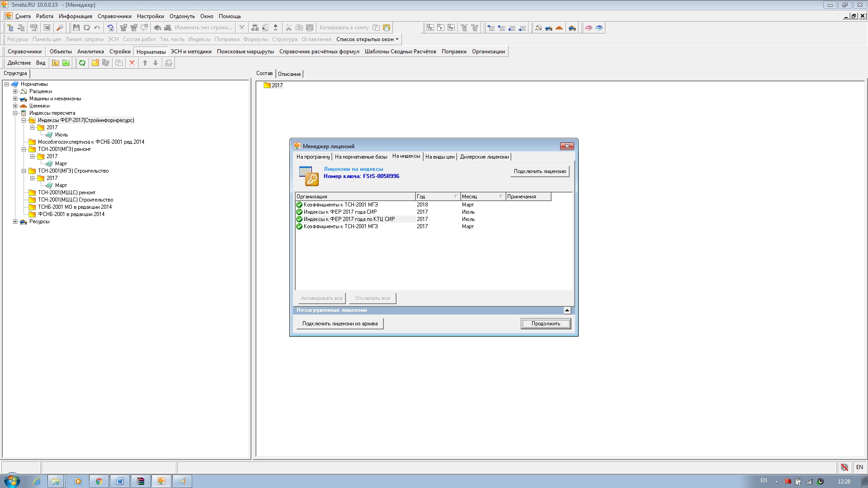Click the scissors cut icon
Screen dimensions: 868x488
point(288,28)
